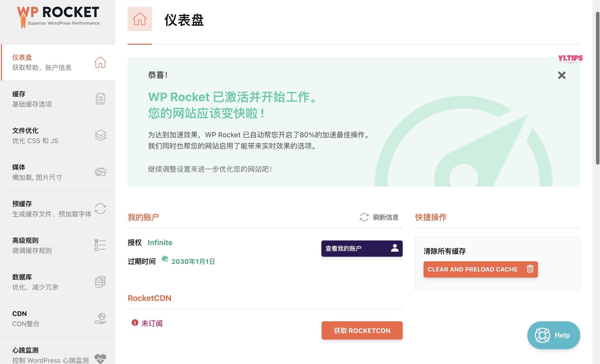The image size is (600, 364).
Task: Click the globe-in-hand icon beside CDN
Action: (100, 318)
